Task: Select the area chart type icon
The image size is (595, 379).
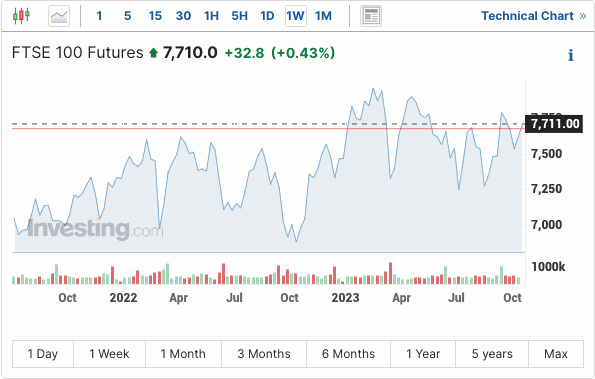Action: [59, 16]
